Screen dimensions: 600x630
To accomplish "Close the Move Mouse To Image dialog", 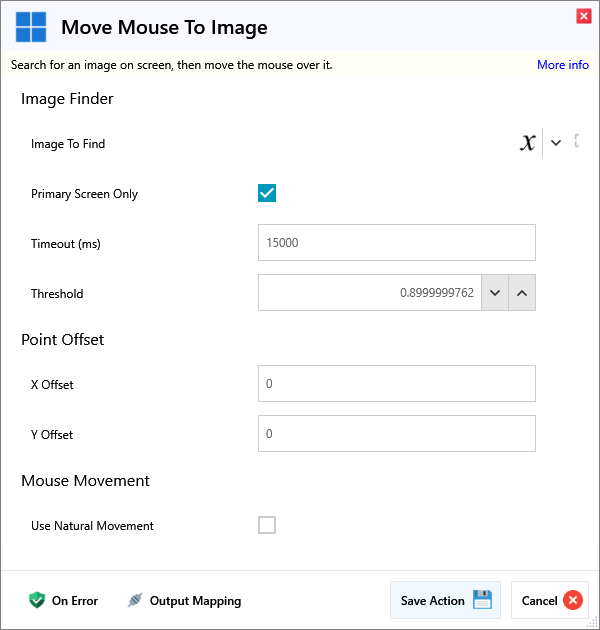I will click(583, 16).
